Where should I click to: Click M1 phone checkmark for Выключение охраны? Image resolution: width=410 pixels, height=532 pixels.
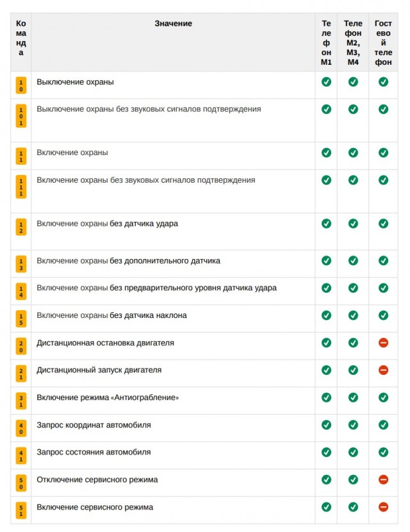coord(326,82)
